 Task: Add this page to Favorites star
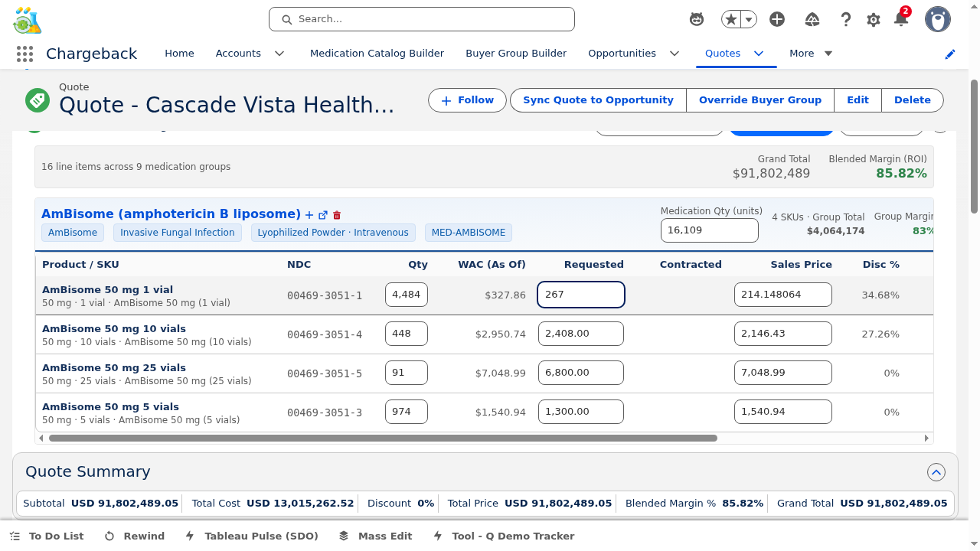732,20
